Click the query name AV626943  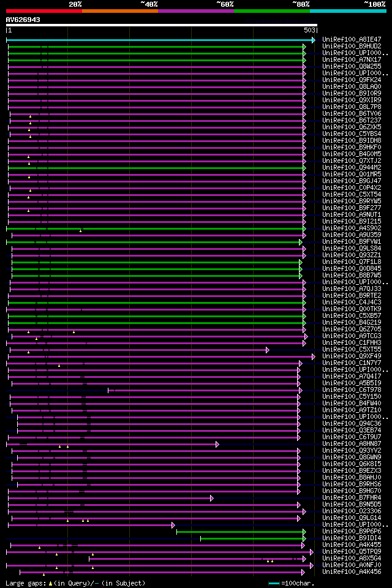(x=23, y=20)
